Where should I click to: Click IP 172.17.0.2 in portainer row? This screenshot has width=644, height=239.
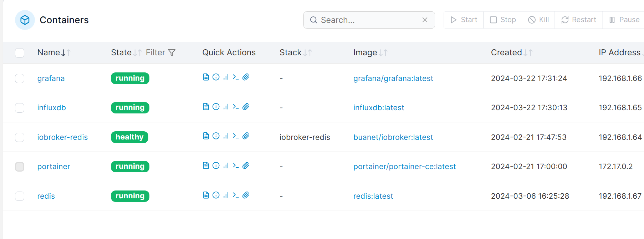616,167
